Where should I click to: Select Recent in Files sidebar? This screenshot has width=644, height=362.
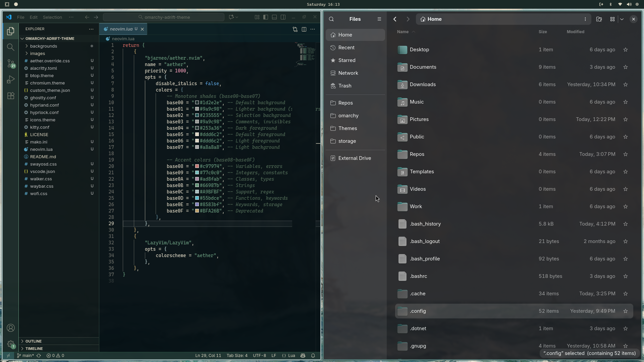355,48
